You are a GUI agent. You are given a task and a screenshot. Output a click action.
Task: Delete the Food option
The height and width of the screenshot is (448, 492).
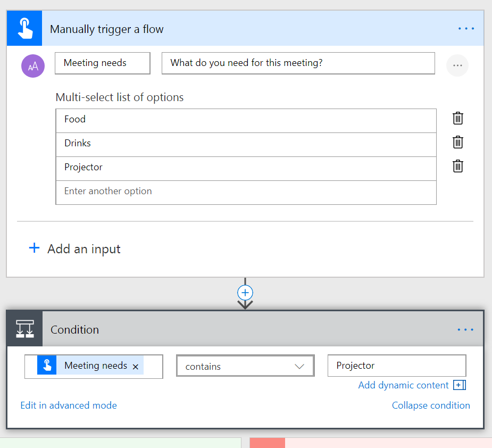click(457, 119)
